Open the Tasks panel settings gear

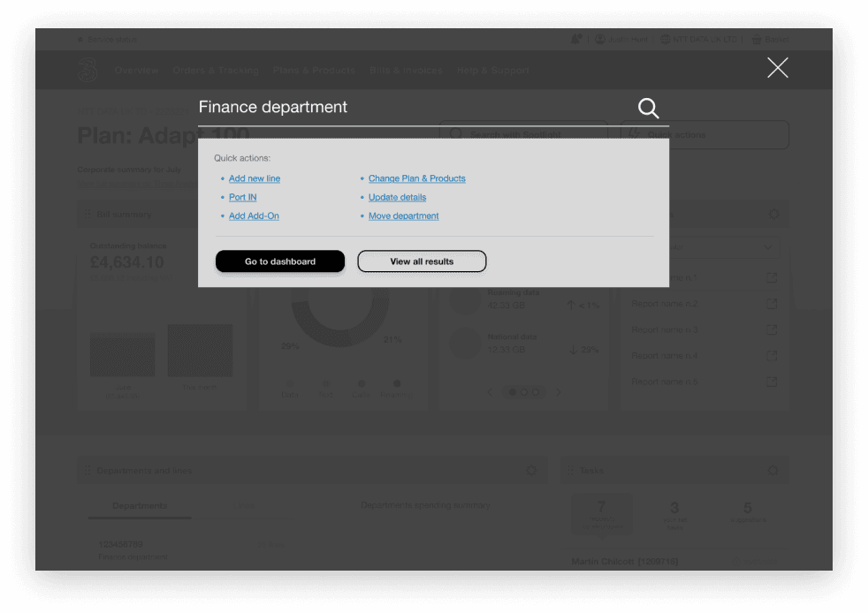[773, 470]
